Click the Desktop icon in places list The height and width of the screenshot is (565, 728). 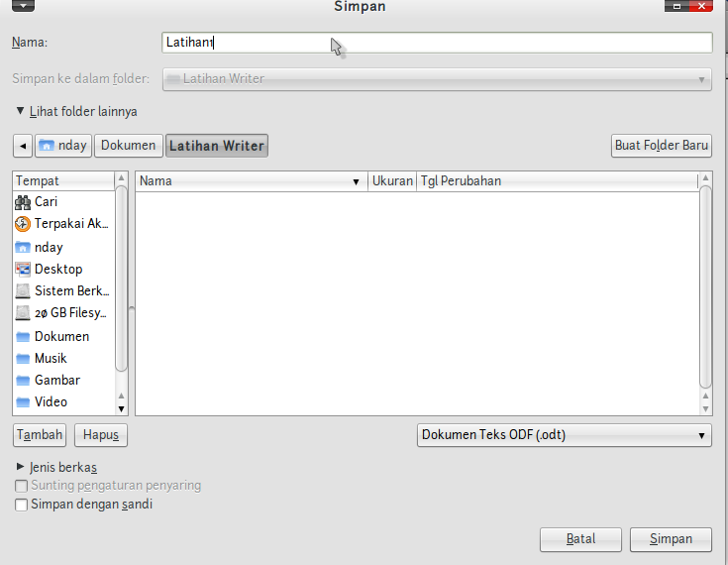click(x=22, y=269)
